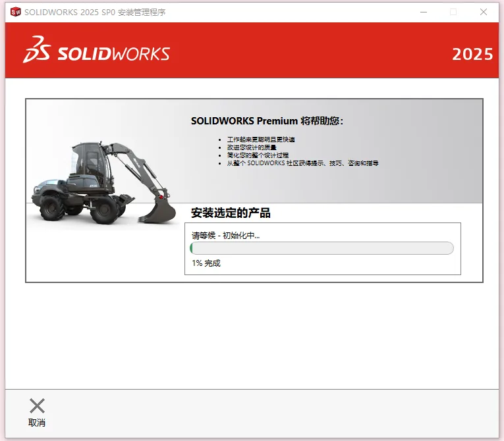Click "SOLIDWORKS Premium 将帮助您:" heading
The height and width of the screenshot is (441, 504).
267,121
